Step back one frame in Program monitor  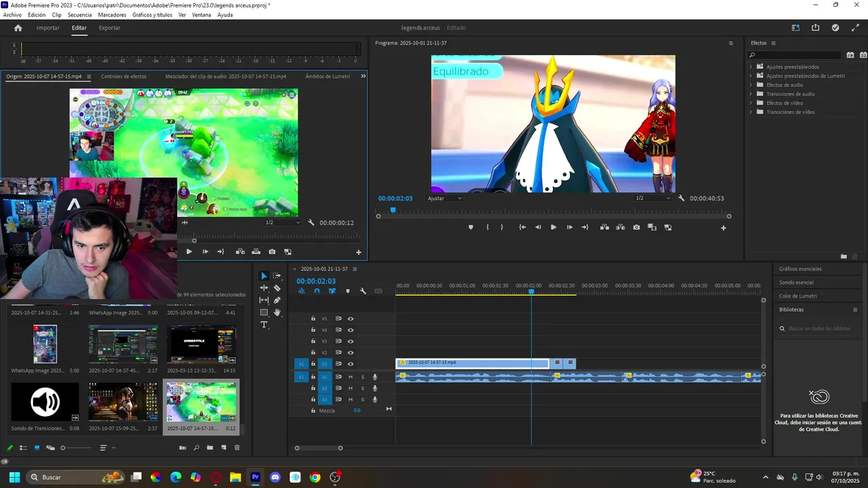(538, 227)
